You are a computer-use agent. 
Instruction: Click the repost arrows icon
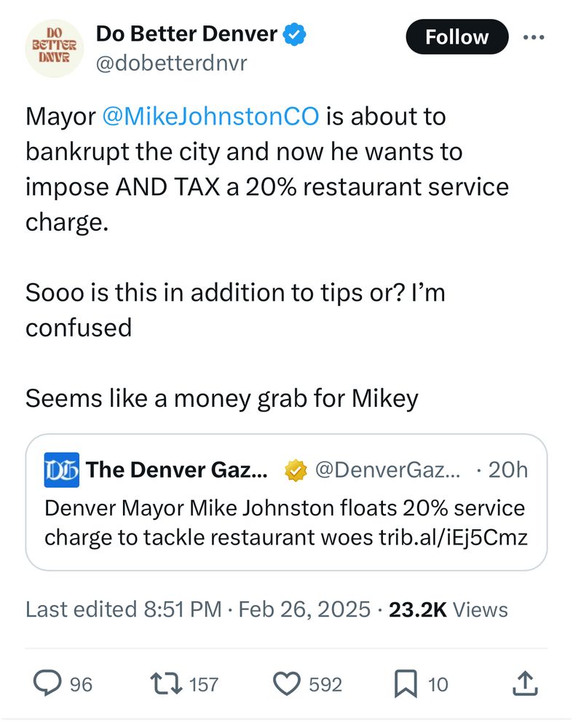click(166, 684)
